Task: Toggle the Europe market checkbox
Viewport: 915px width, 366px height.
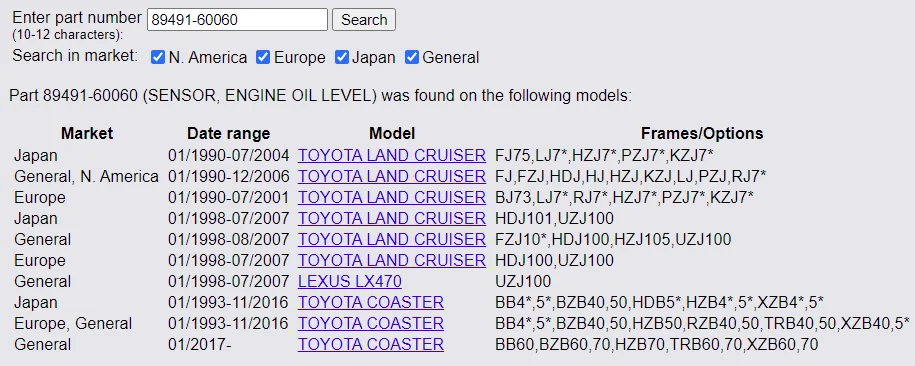Action: (x=263, y=57)
